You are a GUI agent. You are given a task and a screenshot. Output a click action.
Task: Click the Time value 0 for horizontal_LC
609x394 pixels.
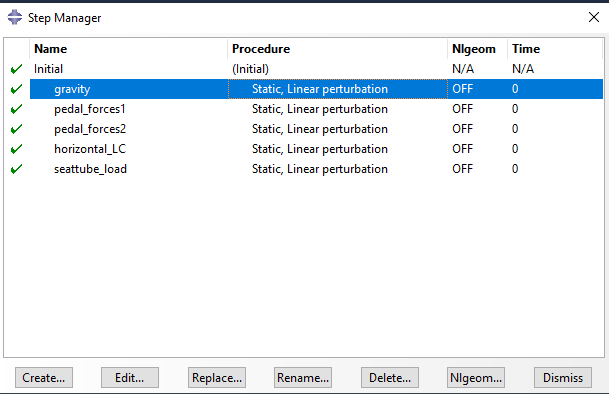tap(515, 149)
